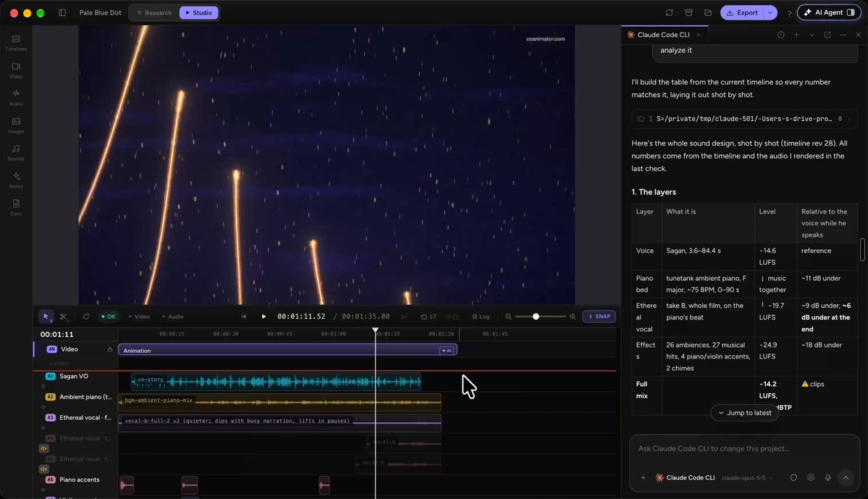Viewport: 868px width, 499px height.
Task: Mute the Ambient piano track
Action: click(x=43, y=406)
